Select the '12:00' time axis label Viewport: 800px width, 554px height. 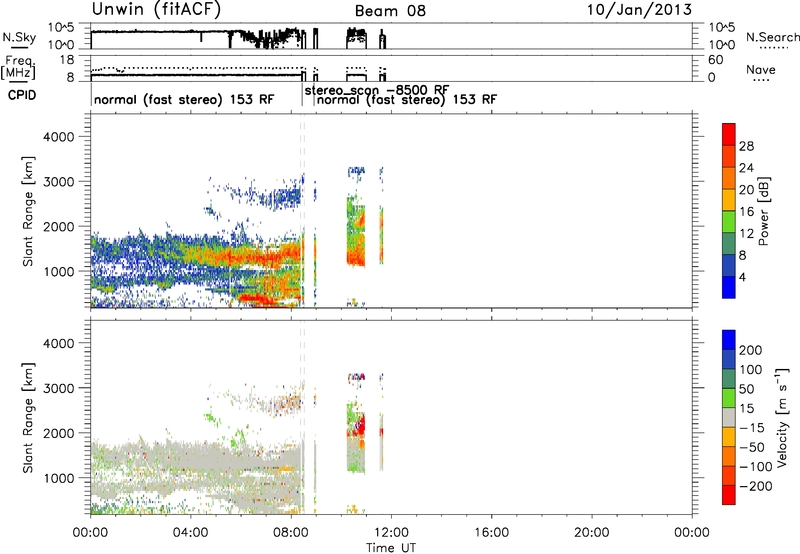click(391, 533)
